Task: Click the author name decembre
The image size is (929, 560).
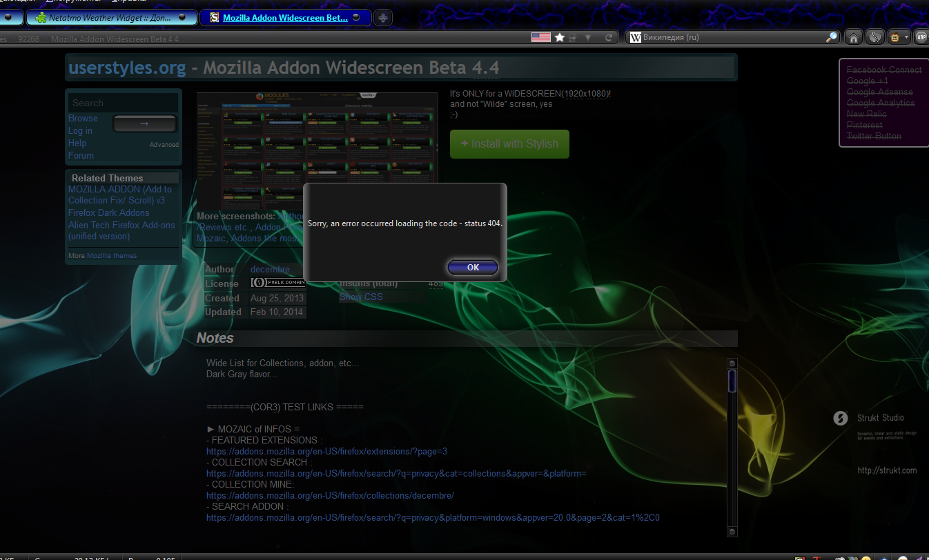Action: click(270, 269)
